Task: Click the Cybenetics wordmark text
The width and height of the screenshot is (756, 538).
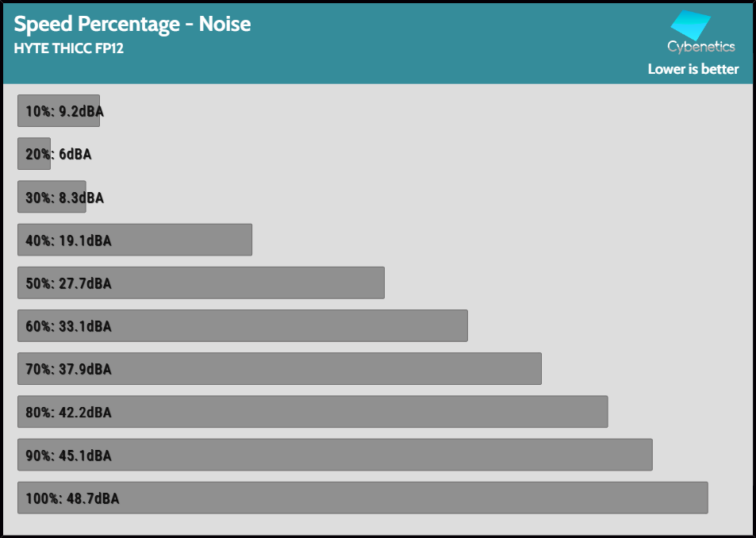Action: click(x=700, y=47)
